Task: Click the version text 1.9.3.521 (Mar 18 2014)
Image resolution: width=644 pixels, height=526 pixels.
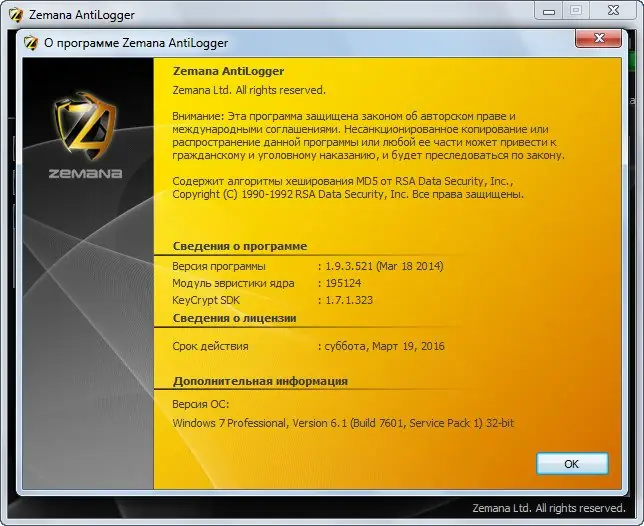Action: [x=384, y=266]
